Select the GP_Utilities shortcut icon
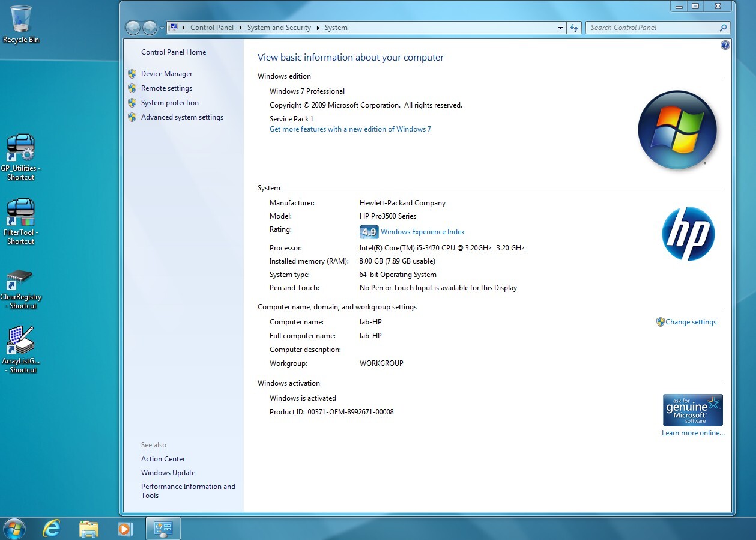This screenshot has width=756, height=540. [x=21, y=157]
